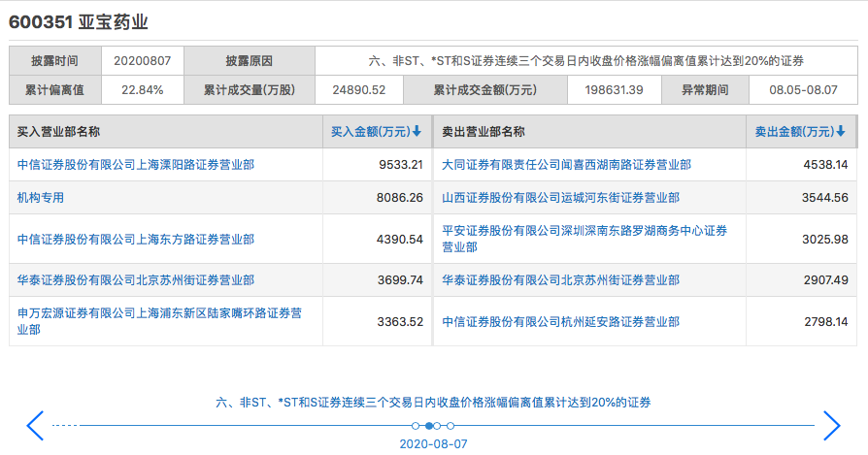Click the buy amount 4390.54
868x455 pixels.
(x=400, y=239)
